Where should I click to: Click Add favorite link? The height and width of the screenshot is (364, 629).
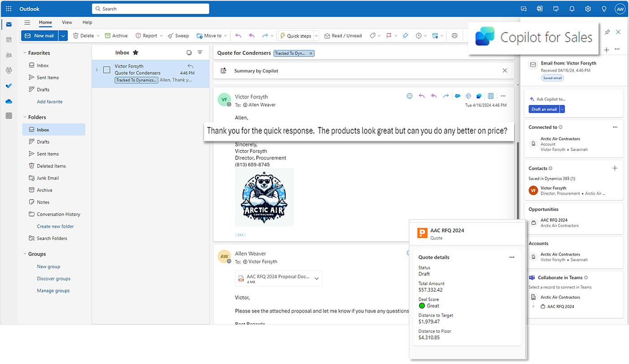point(50,102)
